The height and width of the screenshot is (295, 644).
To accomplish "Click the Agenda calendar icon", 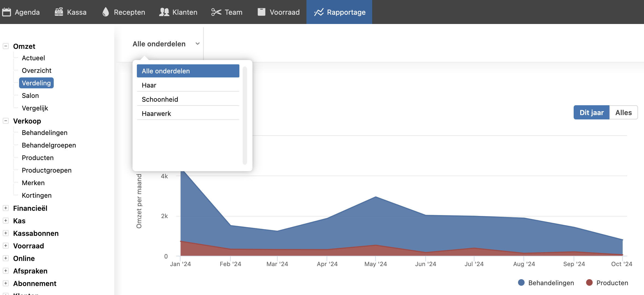I will (x=7, y=12).
